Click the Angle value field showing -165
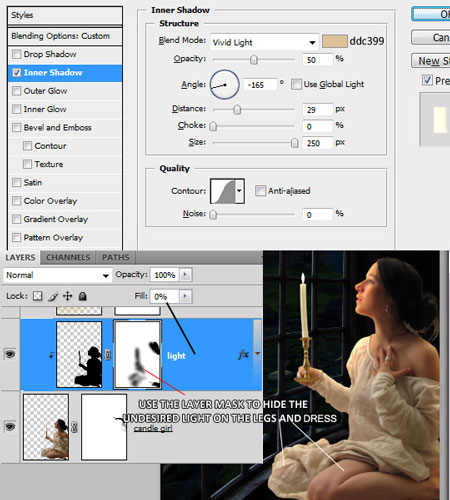The height and width of the screenshot is (500, 450). tap(260, 85)
